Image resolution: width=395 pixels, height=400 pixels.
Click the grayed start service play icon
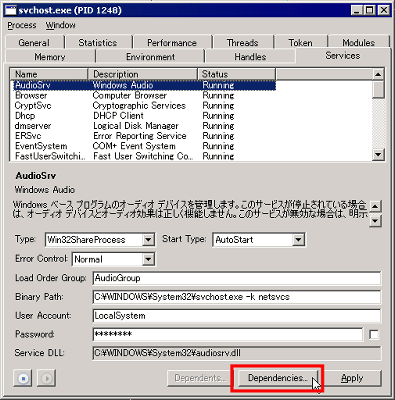(47, 378)
